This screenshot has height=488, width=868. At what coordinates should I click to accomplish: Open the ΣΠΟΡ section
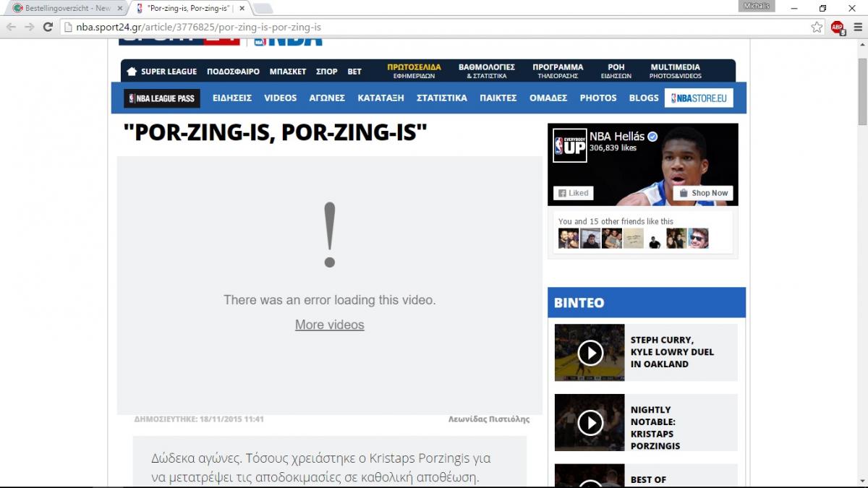(x=327, y=72)
